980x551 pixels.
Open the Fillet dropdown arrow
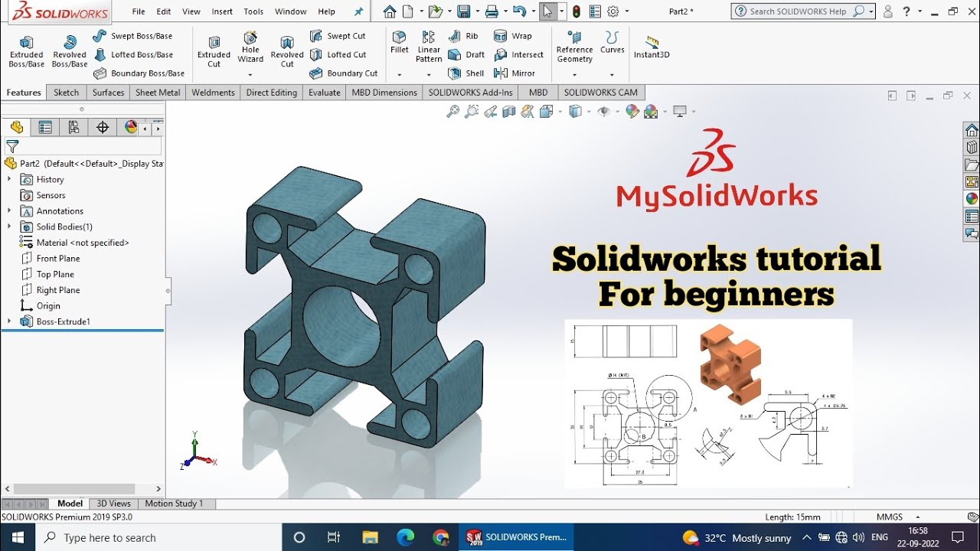(400, 75)
